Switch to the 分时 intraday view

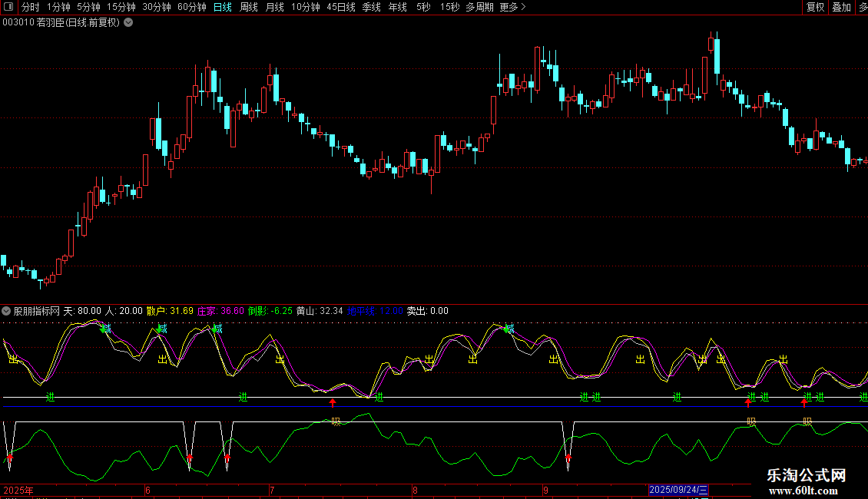[30, 8]
